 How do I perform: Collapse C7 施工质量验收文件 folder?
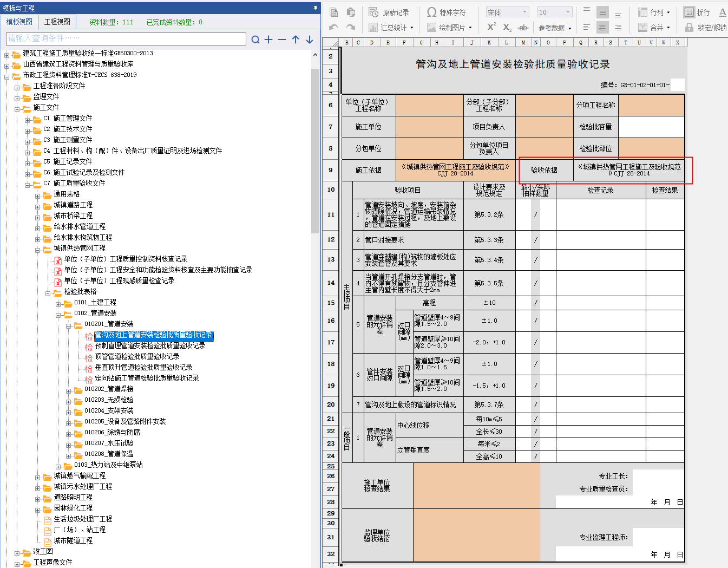pos(28,185)
